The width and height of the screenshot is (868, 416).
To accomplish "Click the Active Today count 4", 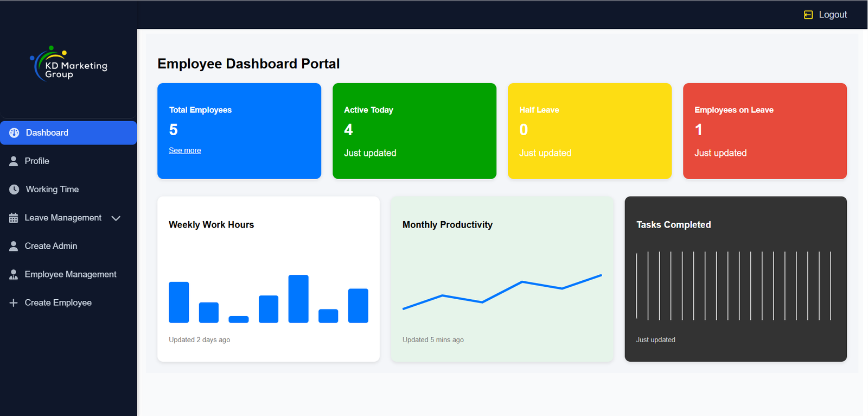I will [348, 130].
